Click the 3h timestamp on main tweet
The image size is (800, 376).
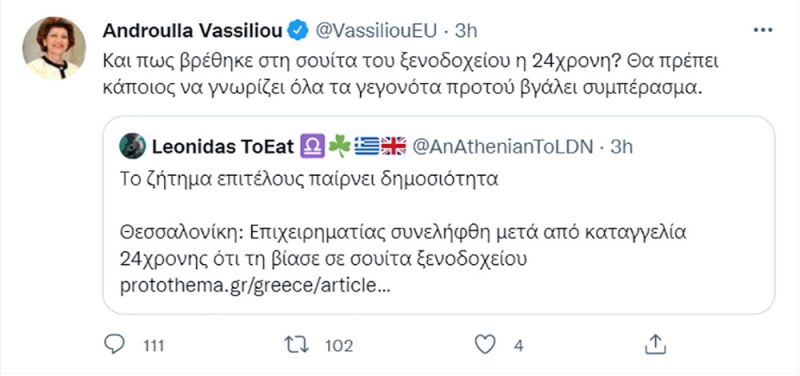click(x=465, y=31)
